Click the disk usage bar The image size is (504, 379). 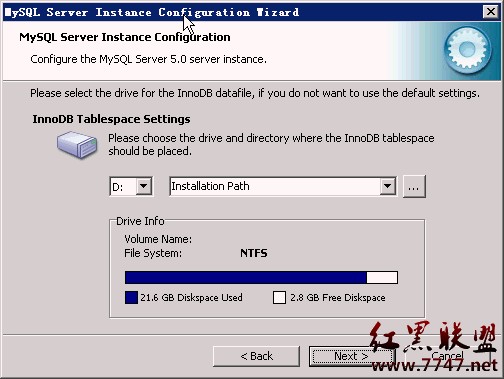[261, 277]
